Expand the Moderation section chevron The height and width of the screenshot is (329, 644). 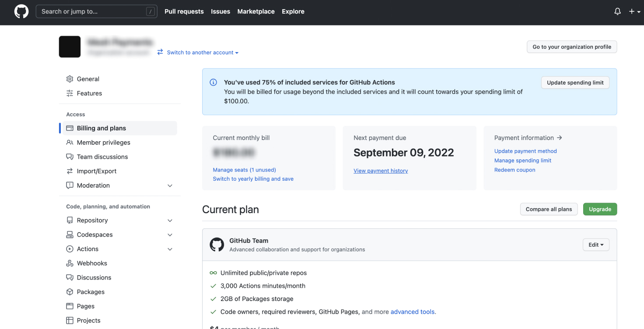pyautogui.click(x=170, y=185)
